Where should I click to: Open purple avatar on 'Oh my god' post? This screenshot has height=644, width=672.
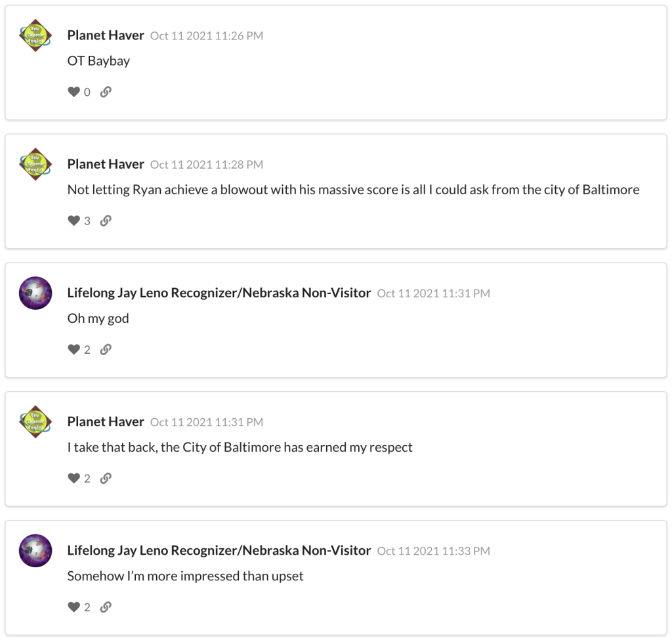[x=35, y=293]
